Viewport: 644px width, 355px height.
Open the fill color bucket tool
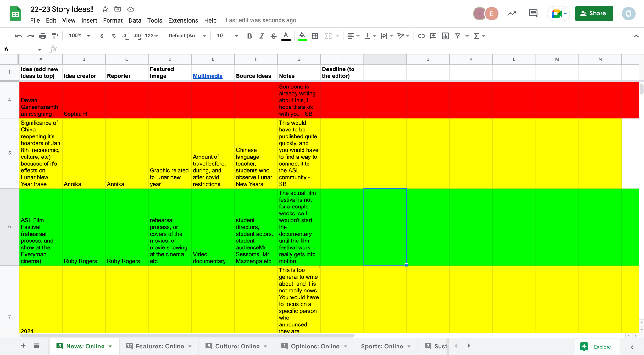302,36
